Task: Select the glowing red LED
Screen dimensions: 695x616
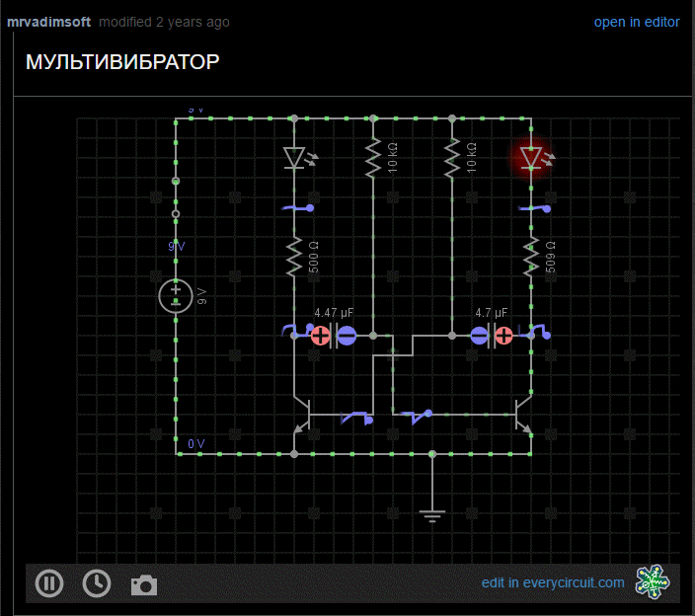Action: click(531, 158)
